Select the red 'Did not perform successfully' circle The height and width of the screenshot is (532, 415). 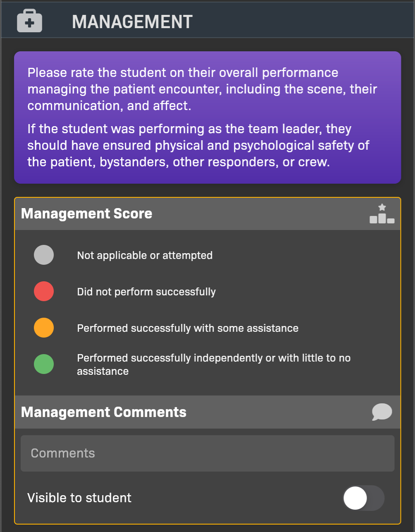tap(44, 291)
